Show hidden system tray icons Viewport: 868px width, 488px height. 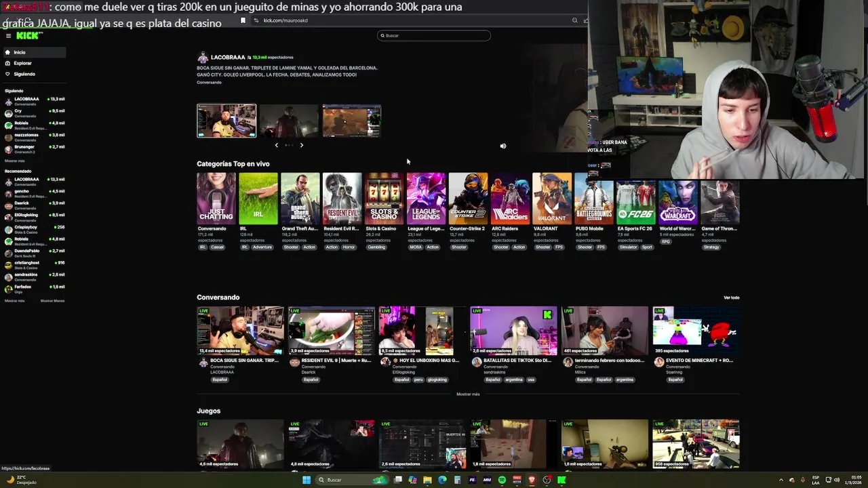[x=781, y=480]
